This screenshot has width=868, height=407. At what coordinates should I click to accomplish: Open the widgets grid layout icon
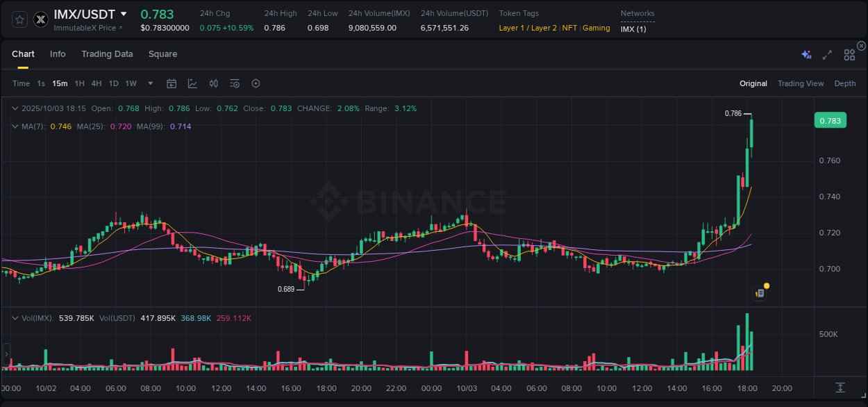pyautogui.click(x=849, y=54)
